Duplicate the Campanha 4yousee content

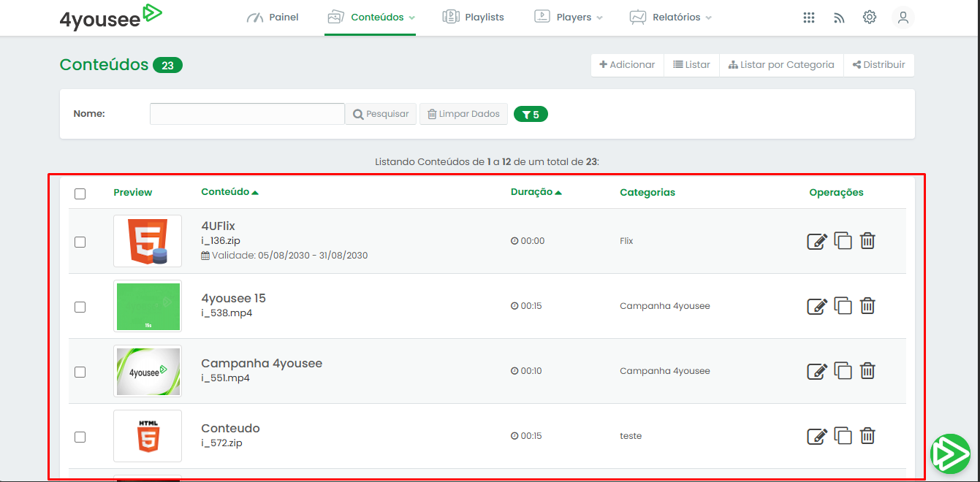(843, 370)
